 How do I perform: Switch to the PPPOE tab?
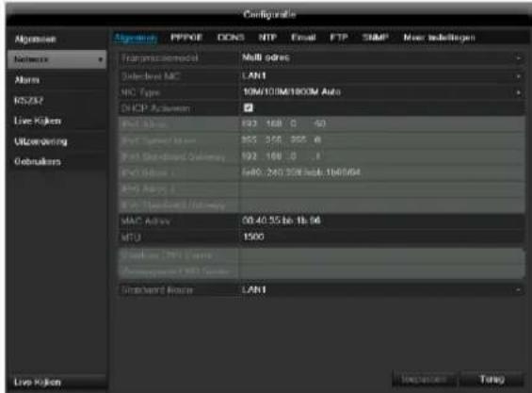pyautogui.click(x=186, y=38)
